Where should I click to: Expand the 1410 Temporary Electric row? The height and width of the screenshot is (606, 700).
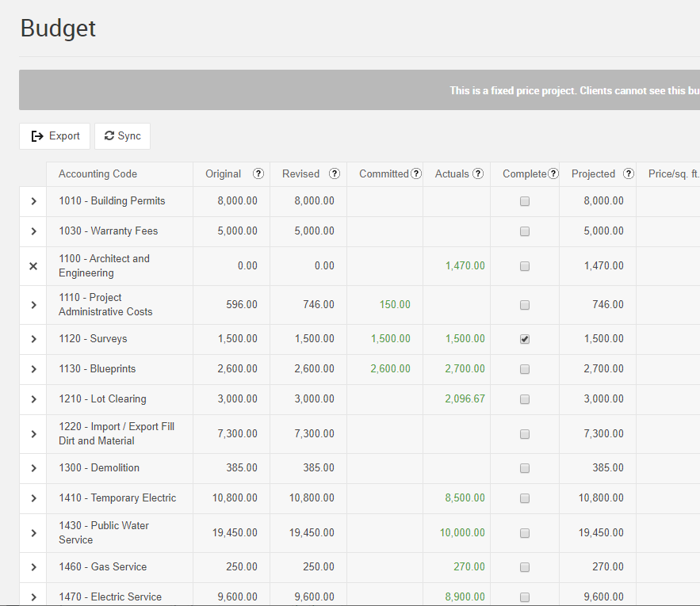coord(33,498)
